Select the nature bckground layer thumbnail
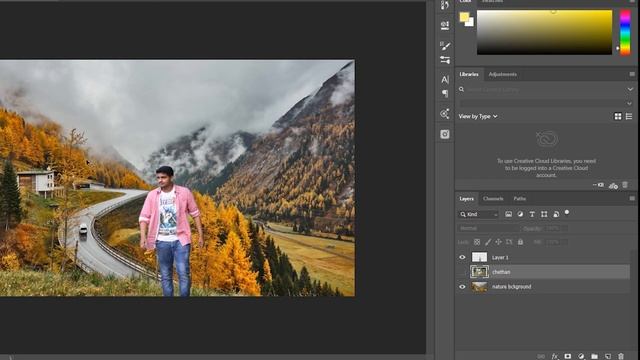Viewport: 640px width, 360px height. tap(479, 287)
